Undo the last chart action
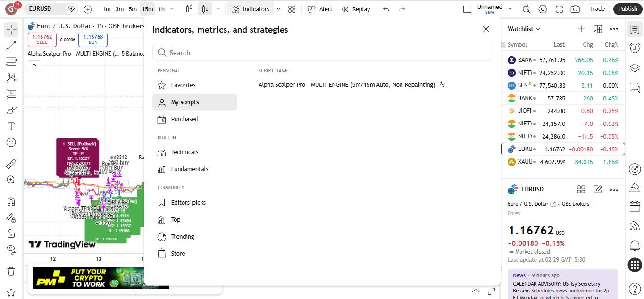This screenshot has width=644, height=299. pyautogui.click(x=386, y=9)
